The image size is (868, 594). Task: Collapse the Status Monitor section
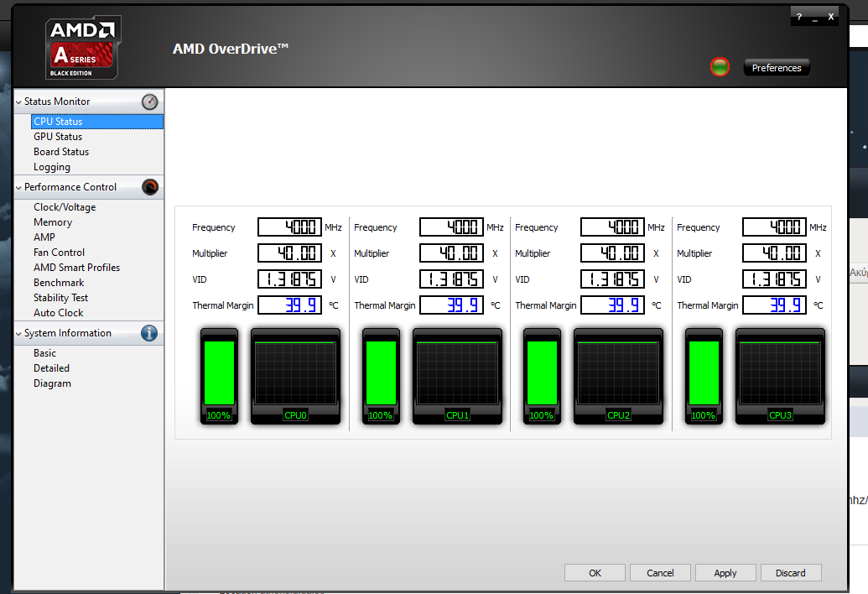point(18,102)
